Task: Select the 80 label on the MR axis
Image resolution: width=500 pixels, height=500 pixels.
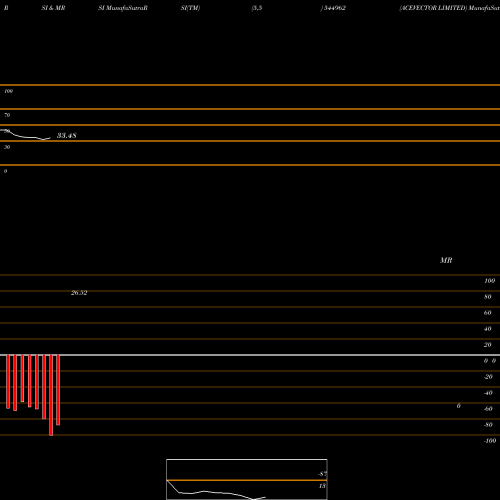Action: tap(488, 297)
